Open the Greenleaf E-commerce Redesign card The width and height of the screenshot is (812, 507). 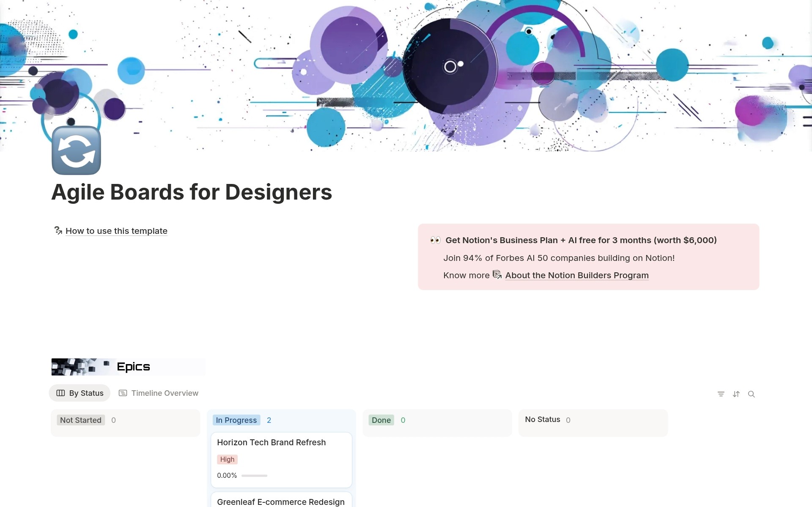[280, 502]
